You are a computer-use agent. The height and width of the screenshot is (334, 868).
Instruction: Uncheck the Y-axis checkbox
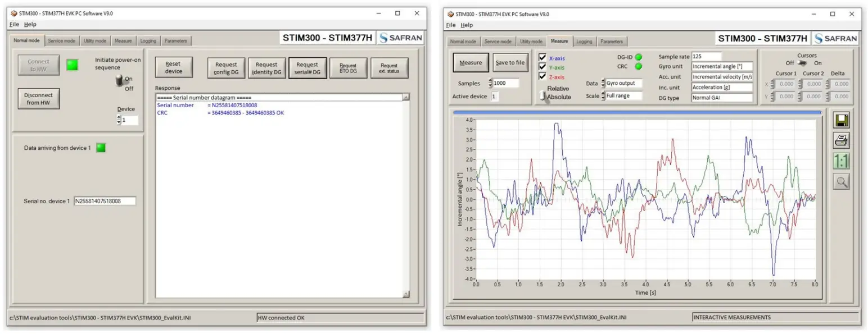pos(542,67)
